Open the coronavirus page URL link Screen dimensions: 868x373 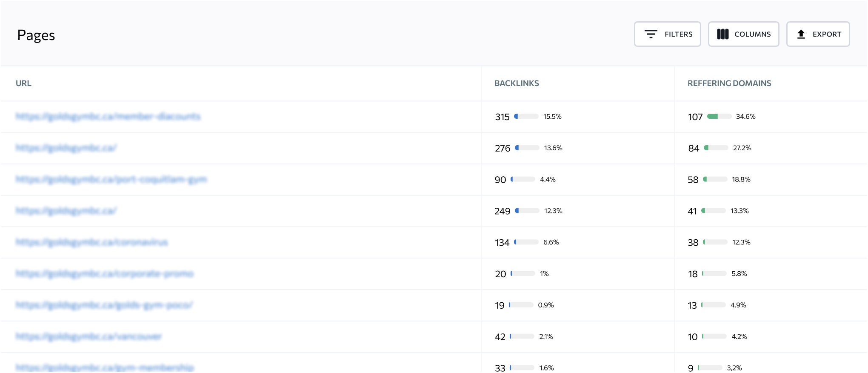coord(92,242)
